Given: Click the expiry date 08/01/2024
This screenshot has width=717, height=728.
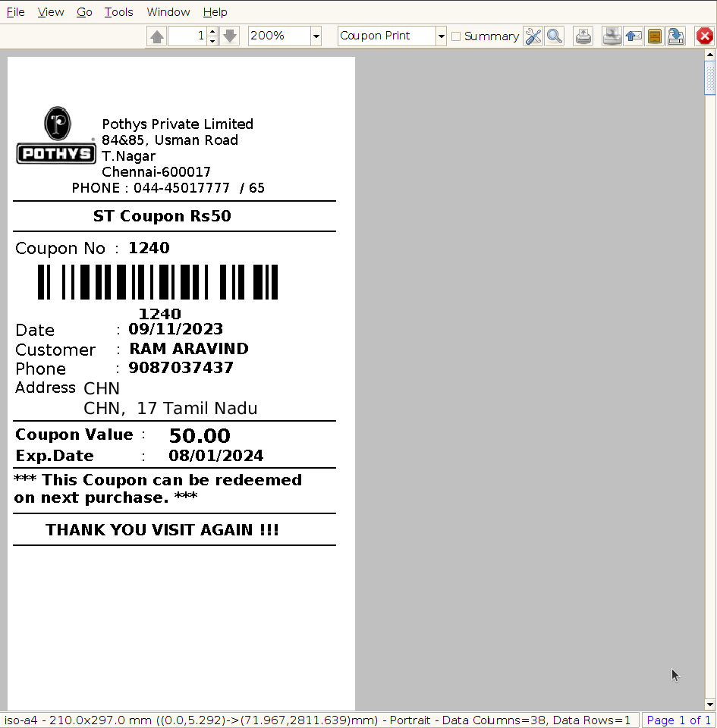Looking at the screenshot, I should click(216, 456).
